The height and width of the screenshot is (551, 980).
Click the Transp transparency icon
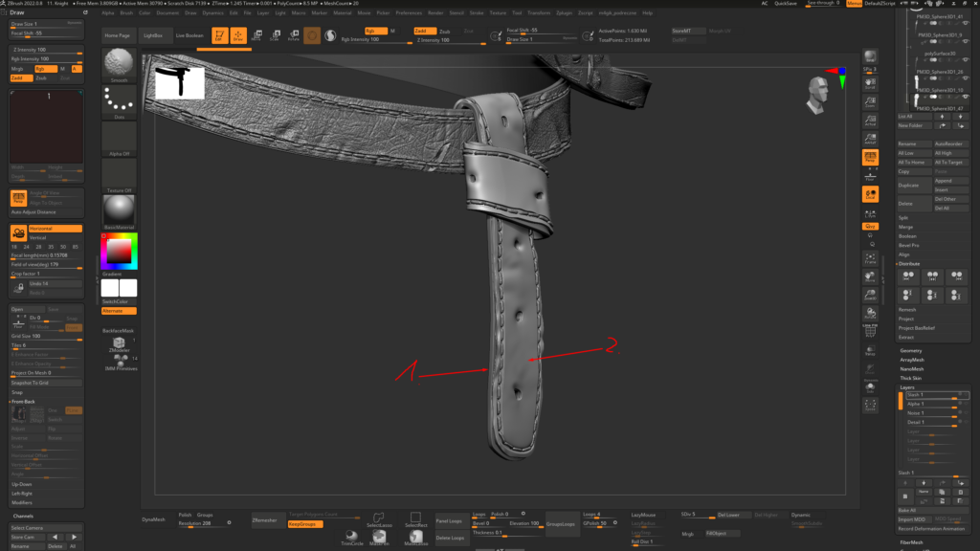870,351
